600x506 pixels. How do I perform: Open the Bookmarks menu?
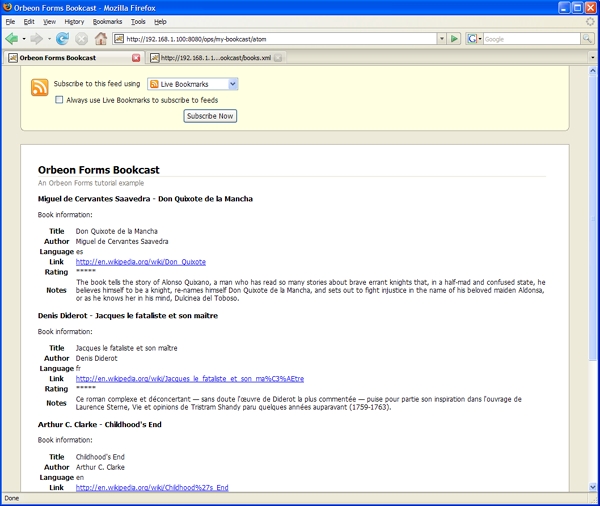(107, 21)
